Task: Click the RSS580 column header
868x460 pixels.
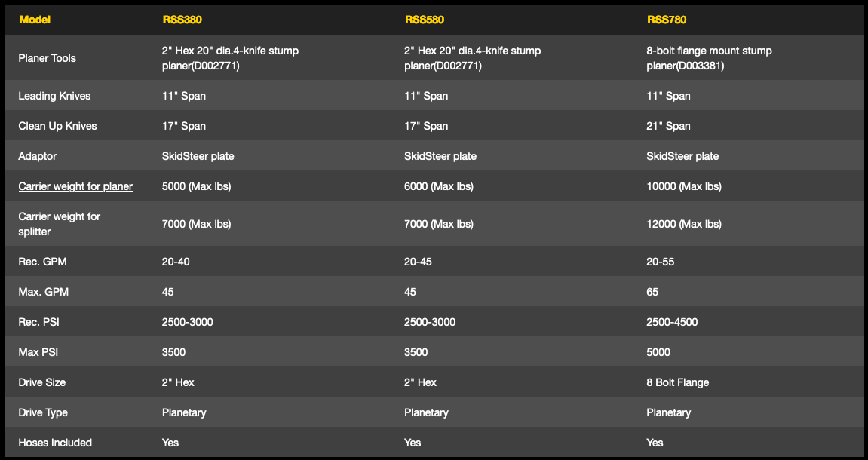Action: (424, 20)
